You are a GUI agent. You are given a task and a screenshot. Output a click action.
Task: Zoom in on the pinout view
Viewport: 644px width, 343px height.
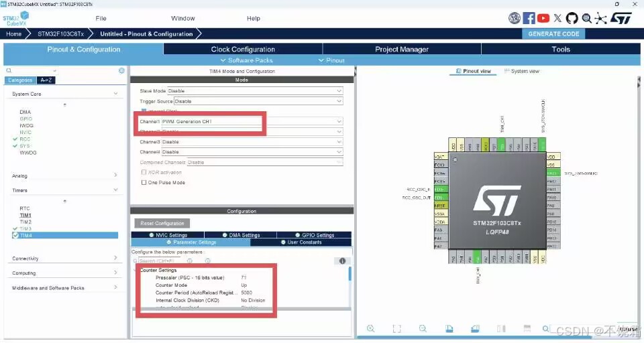coord(370,328)
